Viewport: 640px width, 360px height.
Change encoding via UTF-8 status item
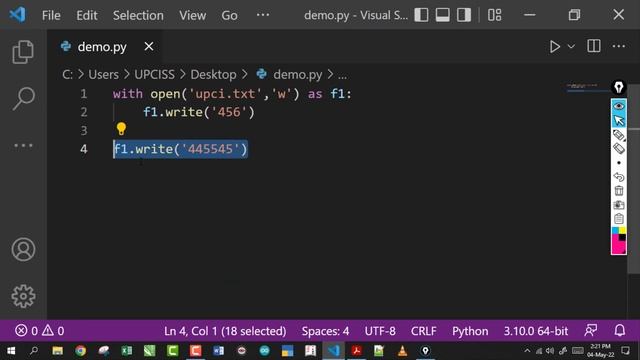click(380, 331)
